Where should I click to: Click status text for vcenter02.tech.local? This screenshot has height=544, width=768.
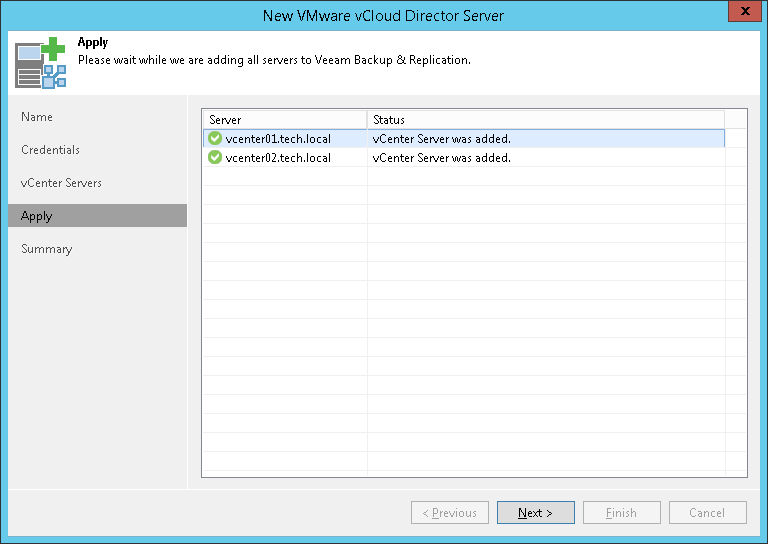pos(441,158)
